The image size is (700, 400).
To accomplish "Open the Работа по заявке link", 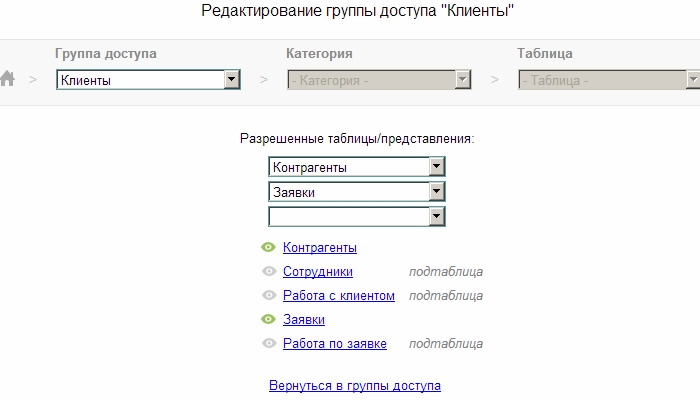I will coord(335,343).
